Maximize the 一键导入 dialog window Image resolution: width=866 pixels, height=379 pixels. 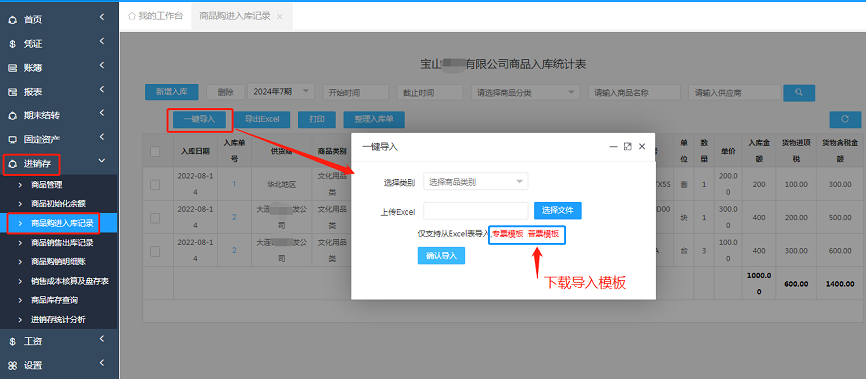point(627,146)
